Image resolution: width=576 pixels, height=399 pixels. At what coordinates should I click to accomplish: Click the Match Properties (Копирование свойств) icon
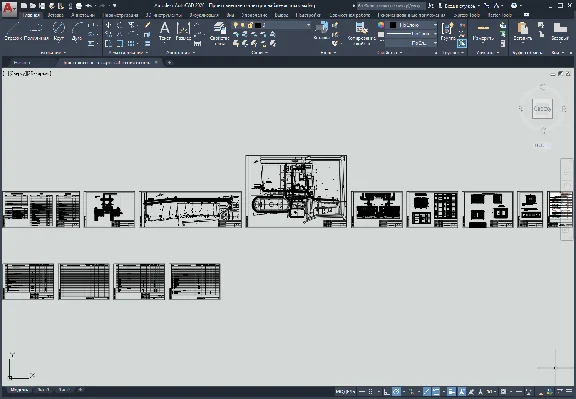coord(361,32)
